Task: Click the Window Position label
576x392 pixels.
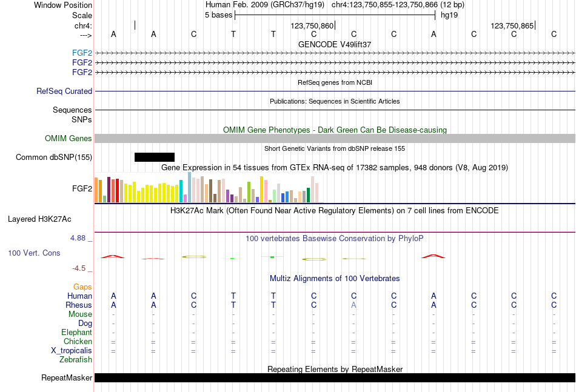Action: click(x=63, y=5)
